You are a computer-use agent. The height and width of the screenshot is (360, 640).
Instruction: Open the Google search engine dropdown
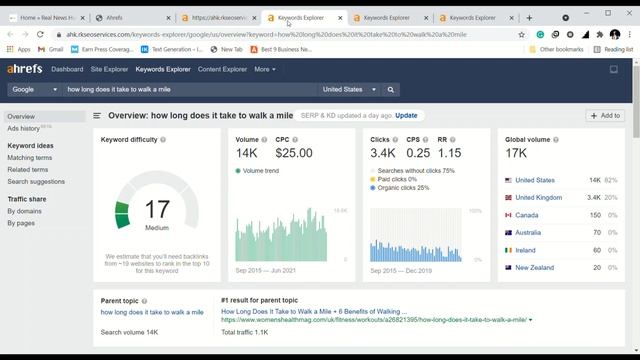coord(35,89)
